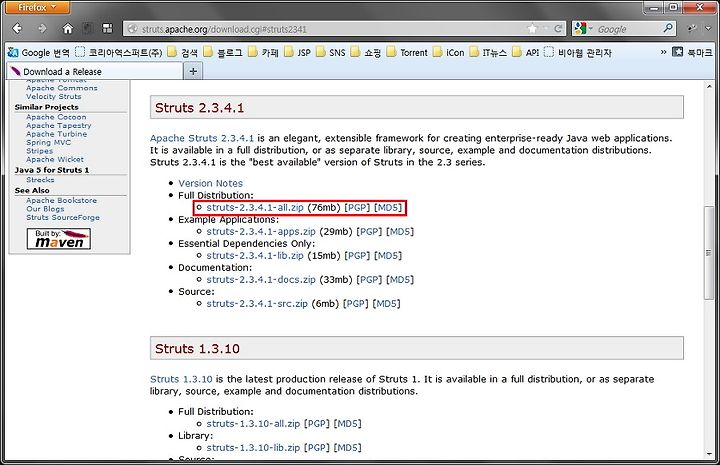Screen dimensions: 720x465
Task: Open the Stripes sidebar link
Action: pyautogui.click(x=39, y=151)
